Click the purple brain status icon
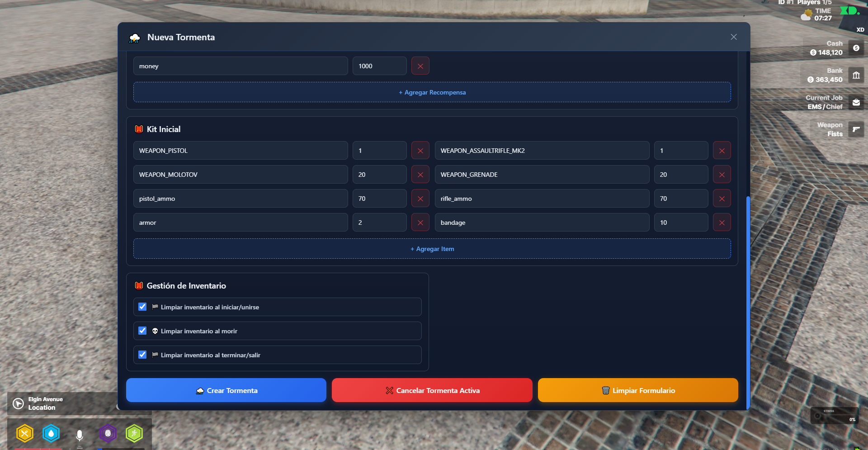This screenshot has width=868, height=450. [108, 433]
